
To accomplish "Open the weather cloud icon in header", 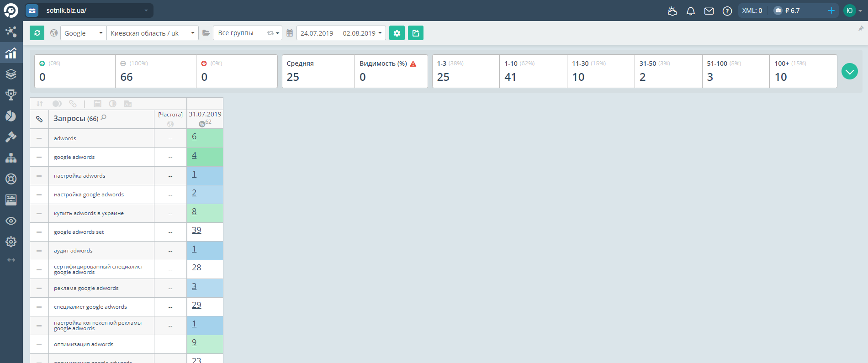I will pos(672,11).
